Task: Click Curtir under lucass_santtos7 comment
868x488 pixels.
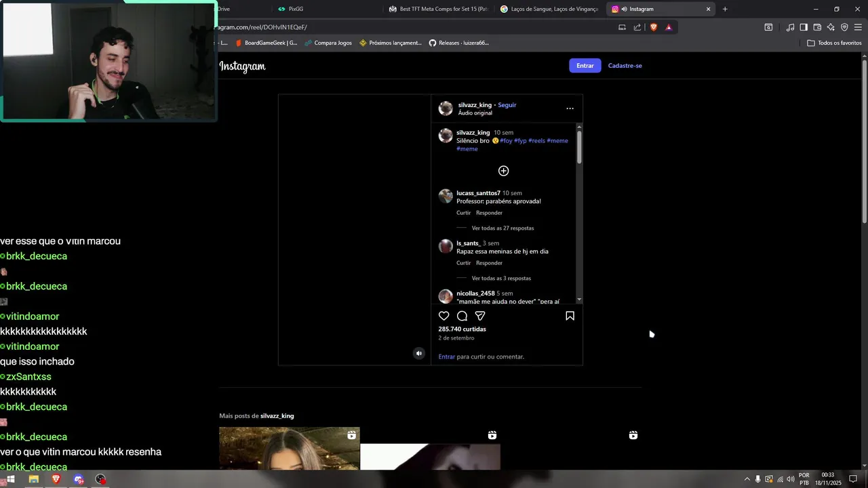Action: click(463, 213)
